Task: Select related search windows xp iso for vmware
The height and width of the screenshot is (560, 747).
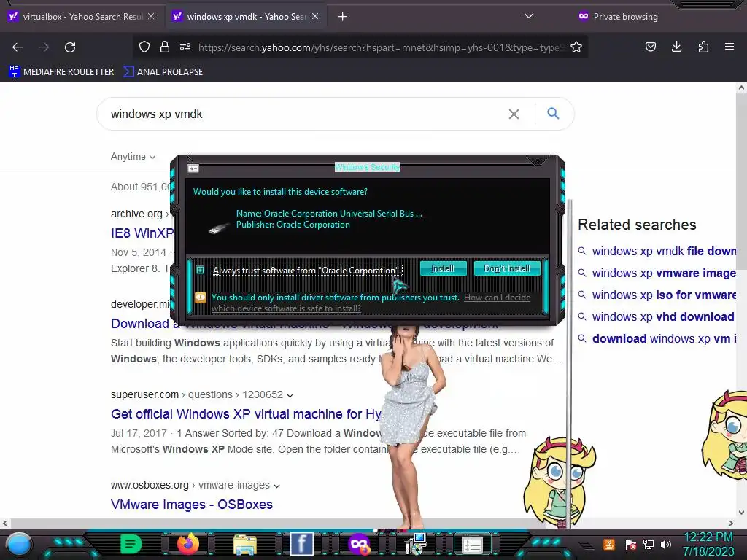Action: [664, 295]
